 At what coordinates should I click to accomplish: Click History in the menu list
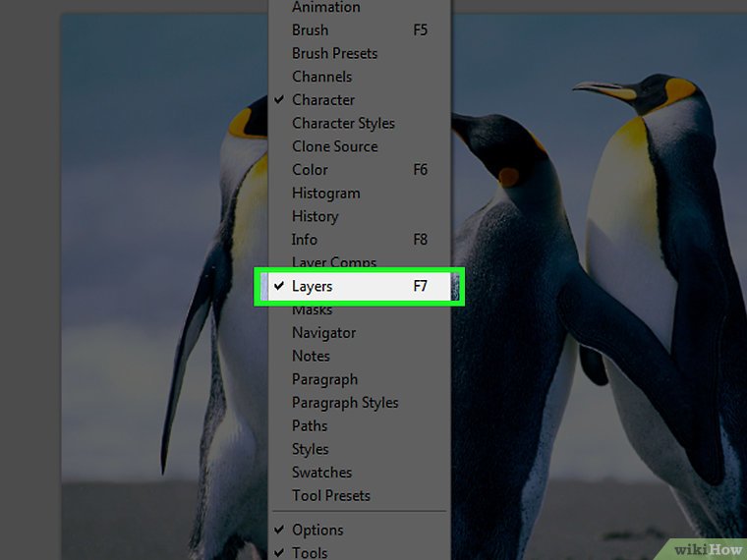(315, 216)
